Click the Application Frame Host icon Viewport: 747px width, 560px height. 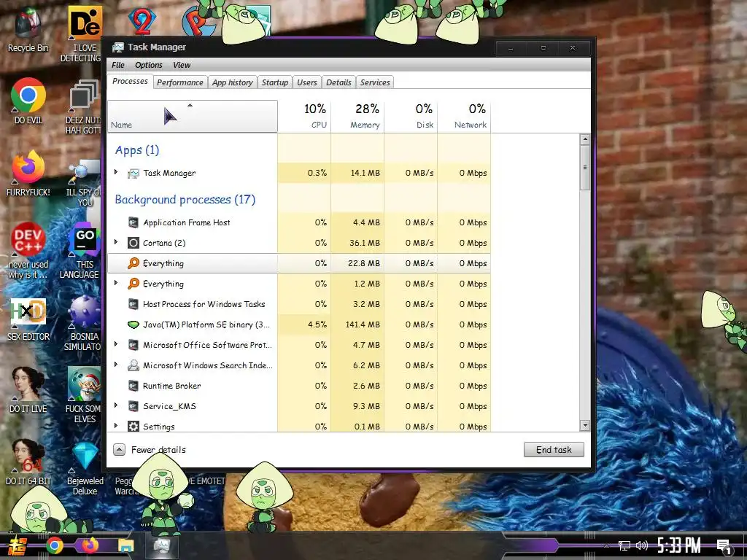click(133, 222)
